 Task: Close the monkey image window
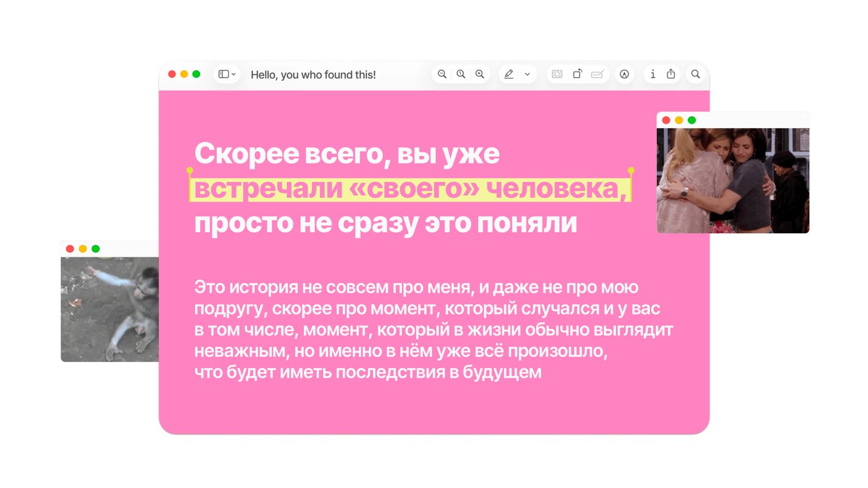[x=70, y=249]
